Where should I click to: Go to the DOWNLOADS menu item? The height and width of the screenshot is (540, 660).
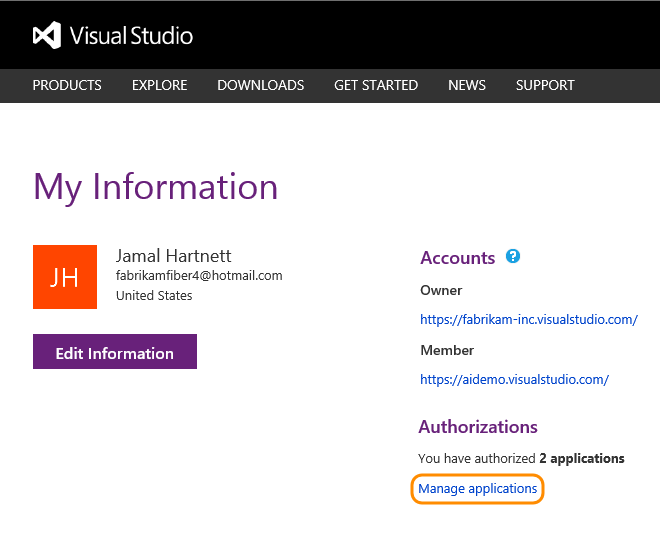260,85
